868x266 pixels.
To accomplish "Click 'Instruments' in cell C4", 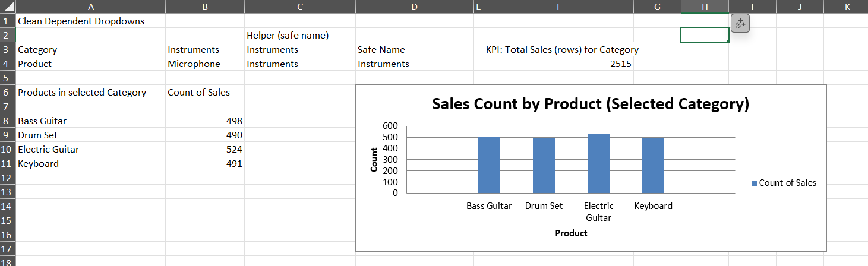I will pyautogui.click(x=300, y=64).
